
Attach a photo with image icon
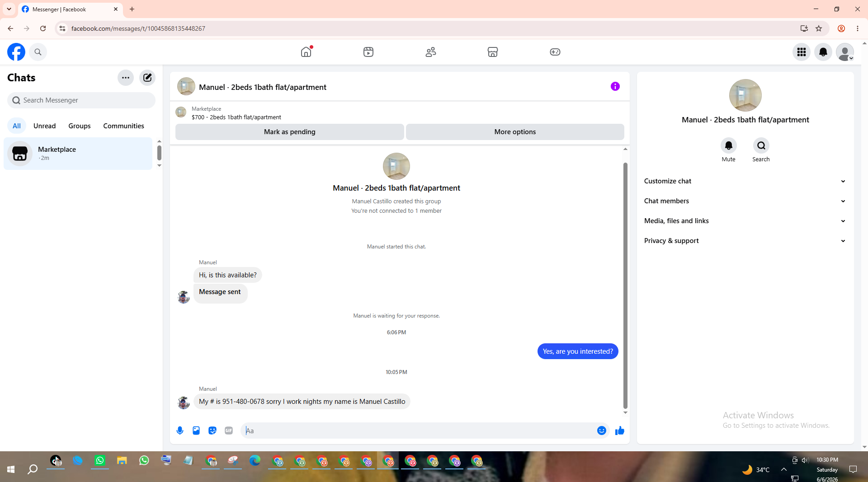(196, 431)
